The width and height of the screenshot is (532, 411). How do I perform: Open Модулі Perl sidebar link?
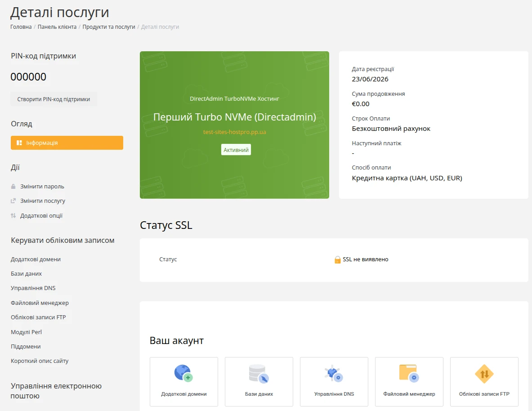[x=26, y=332]
